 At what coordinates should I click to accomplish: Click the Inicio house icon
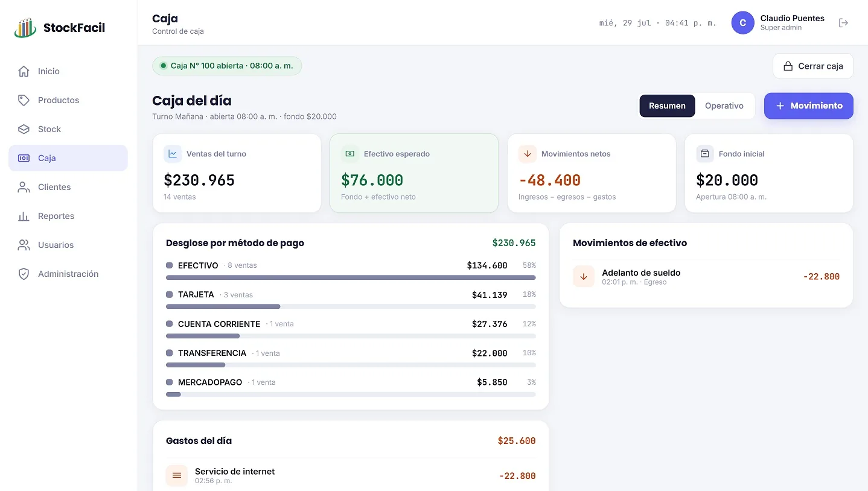(x=24, y=71)
